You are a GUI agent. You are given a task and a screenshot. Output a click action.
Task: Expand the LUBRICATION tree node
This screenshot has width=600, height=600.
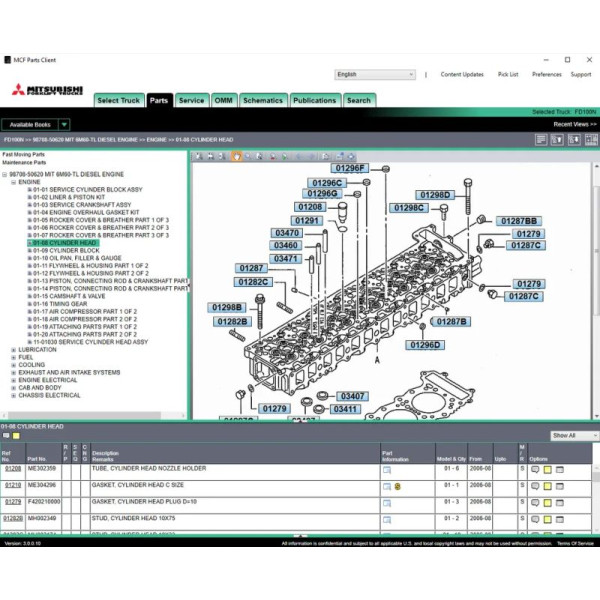pyautogui.click(x=14, y=350)
